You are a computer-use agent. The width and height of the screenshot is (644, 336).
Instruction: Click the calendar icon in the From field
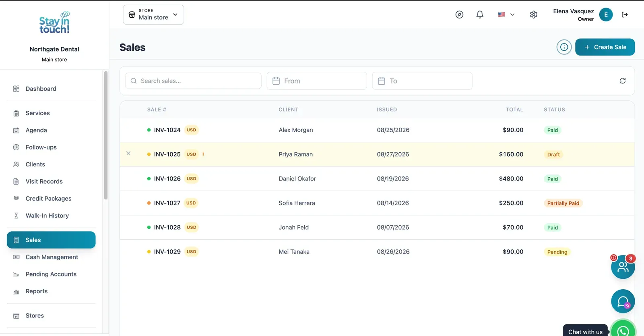click(x=276, y=81)
